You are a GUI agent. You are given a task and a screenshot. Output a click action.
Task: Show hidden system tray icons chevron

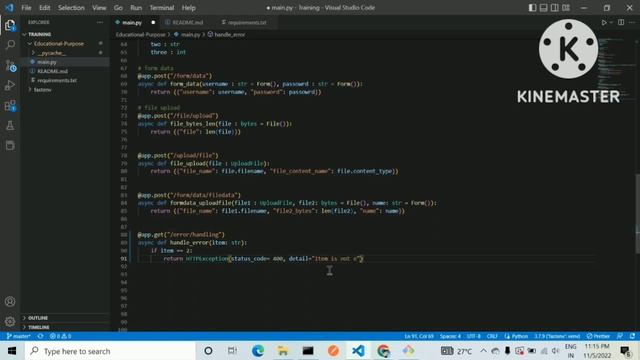[x=483, y=351]
